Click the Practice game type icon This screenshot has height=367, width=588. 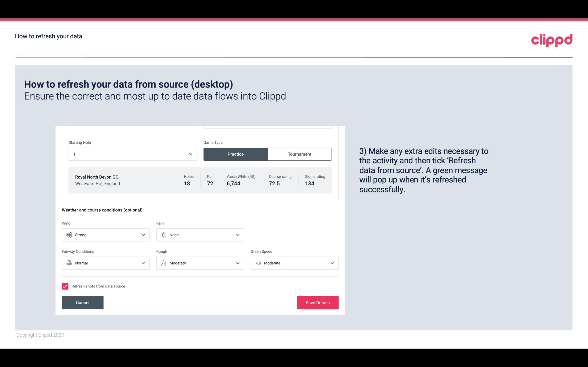tap(235, 154)
